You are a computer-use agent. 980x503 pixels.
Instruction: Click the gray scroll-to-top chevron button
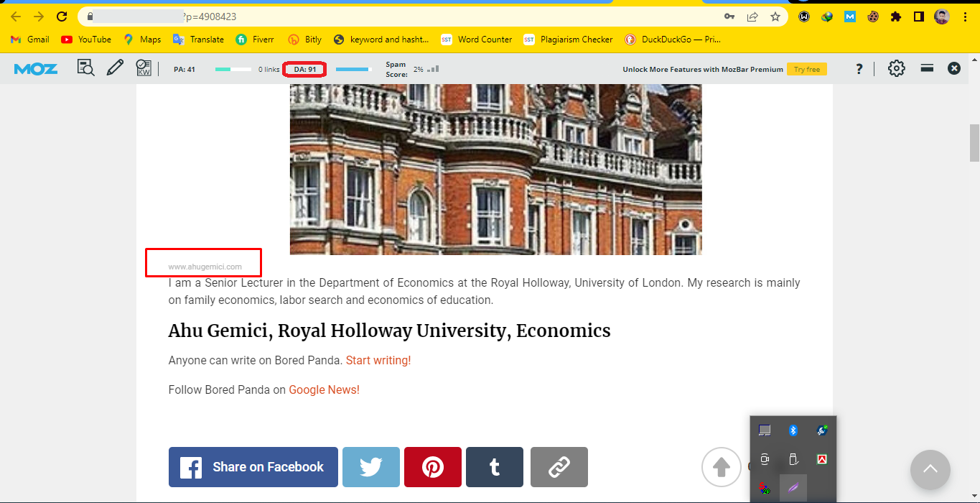pos(930,470)
